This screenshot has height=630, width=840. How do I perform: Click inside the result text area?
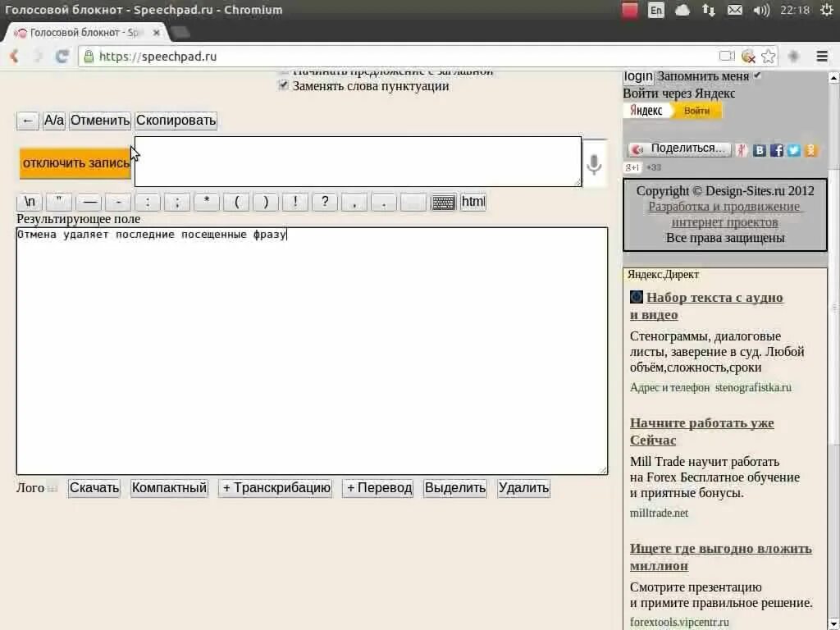[313, 351]
